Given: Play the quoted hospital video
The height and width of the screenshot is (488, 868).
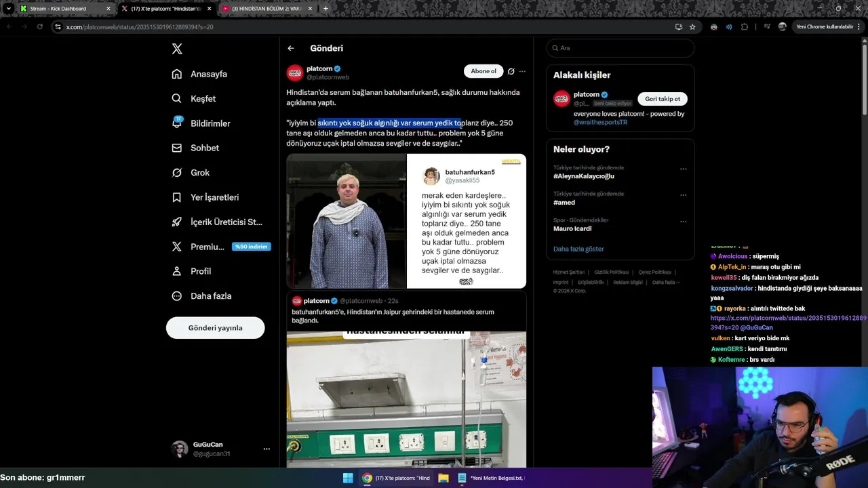Looking at the screenshot, I should [x=406, y=399].
